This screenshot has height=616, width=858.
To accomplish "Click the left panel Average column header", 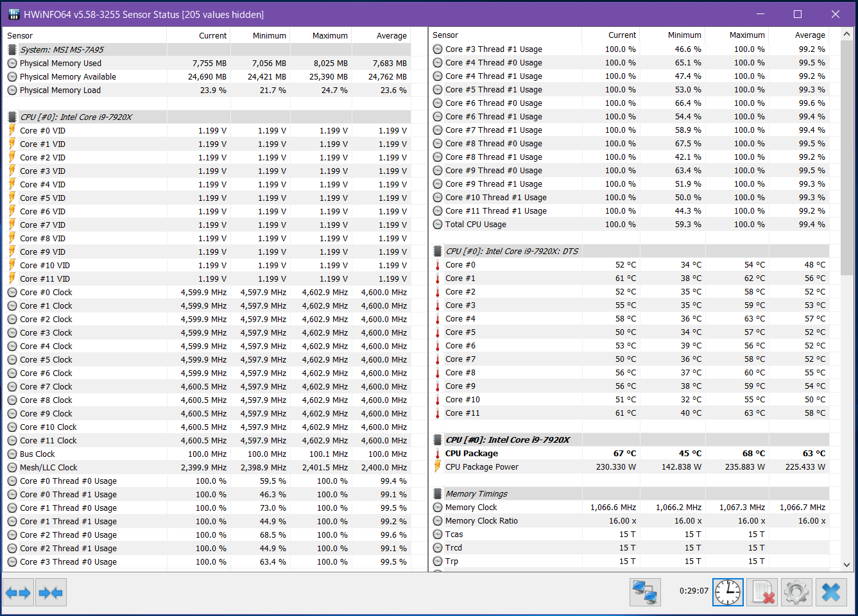I will tap(381, 35).
